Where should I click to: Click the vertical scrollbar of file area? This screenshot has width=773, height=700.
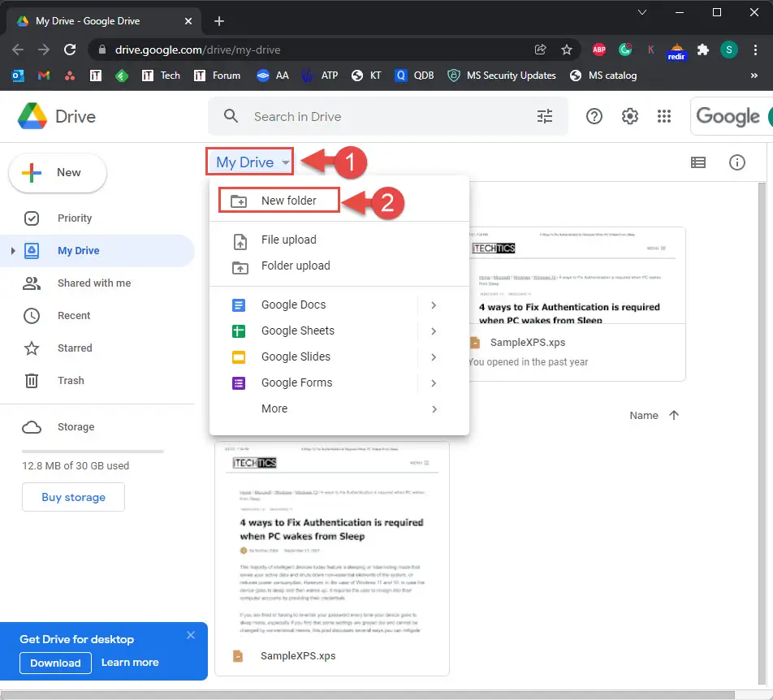(762, 433)
